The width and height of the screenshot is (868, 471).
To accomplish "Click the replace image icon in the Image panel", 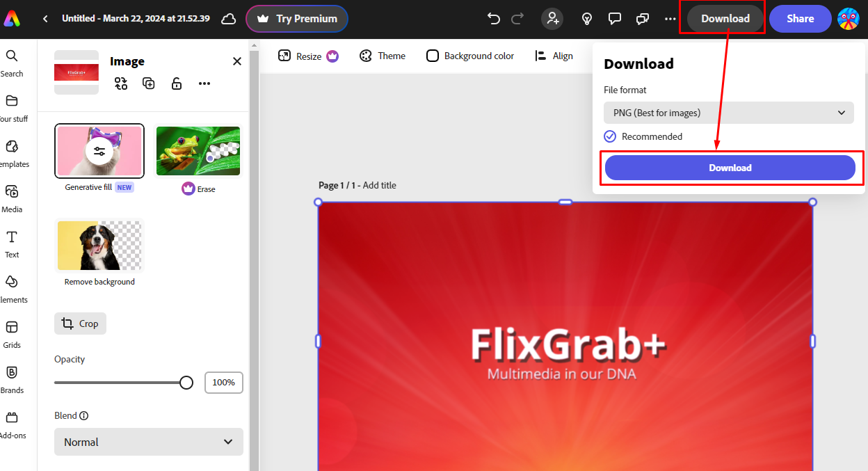I will tap(121, 83).
